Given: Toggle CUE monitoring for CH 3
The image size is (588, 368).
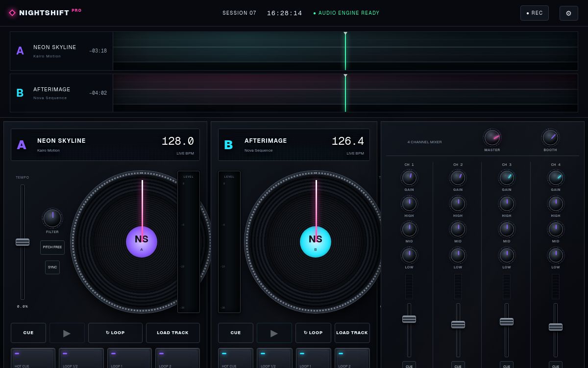Looking at the screenshot, I should click(507, 365).
